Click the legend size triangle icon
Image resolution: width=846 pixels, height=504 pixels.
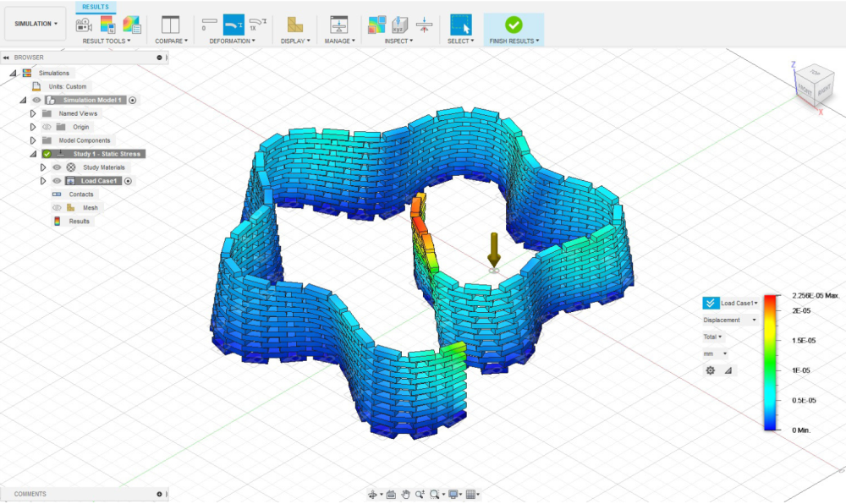pos(728,370)
